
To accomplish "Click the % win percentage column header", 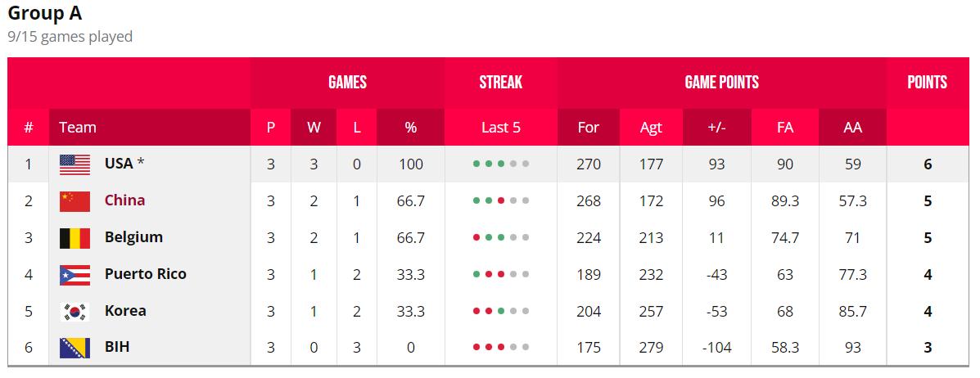I will coord(410,128).
